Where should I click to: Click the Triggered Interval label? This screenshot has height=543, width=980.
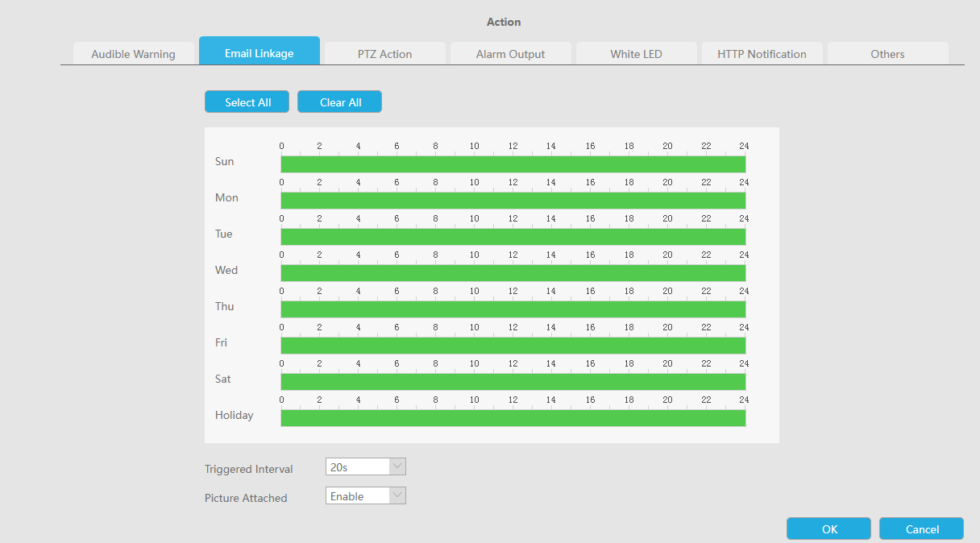click(249, 469)
